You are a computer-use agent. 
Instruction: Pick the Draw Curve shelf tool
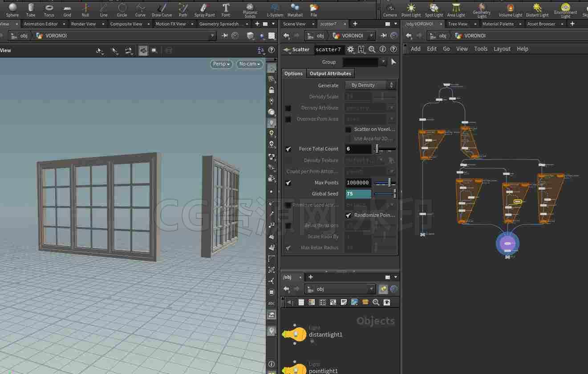click(162, 10)
